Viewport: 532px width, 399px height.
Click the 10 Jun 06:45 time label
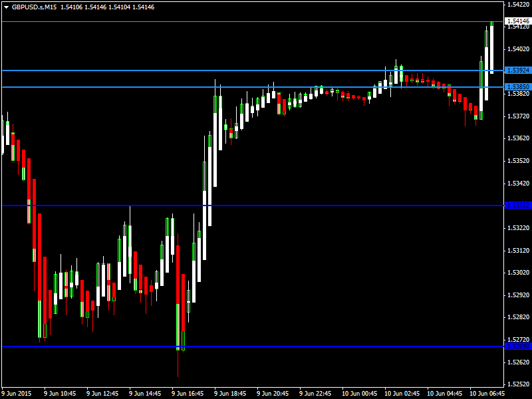pos(487,392)
